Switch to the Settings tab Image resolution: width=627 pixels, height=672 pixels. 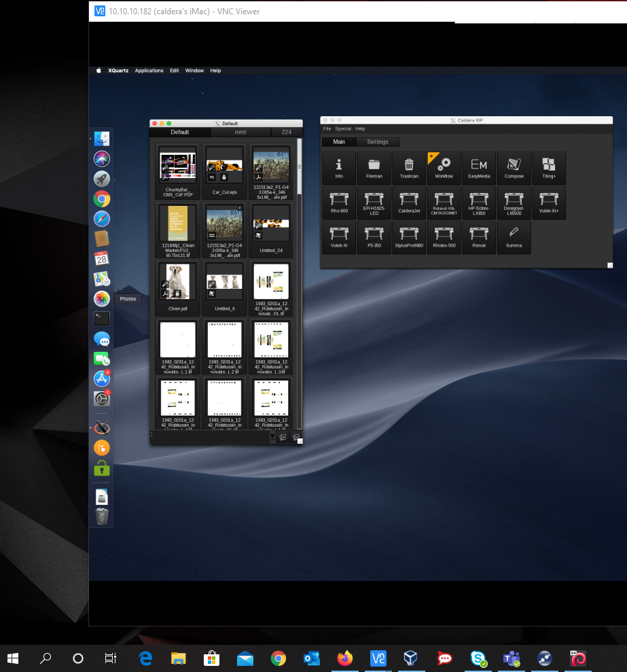tap(378, 141)
